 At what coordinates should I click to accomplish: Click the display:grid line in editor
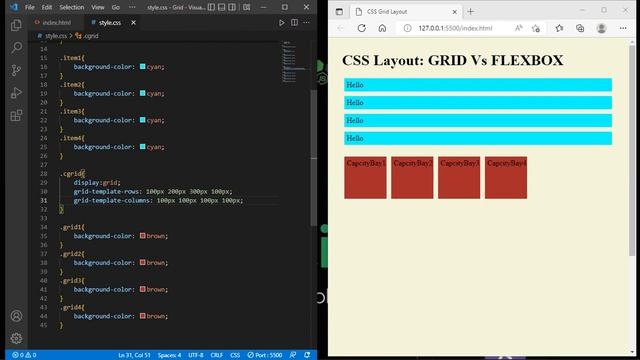pos(97,182)
